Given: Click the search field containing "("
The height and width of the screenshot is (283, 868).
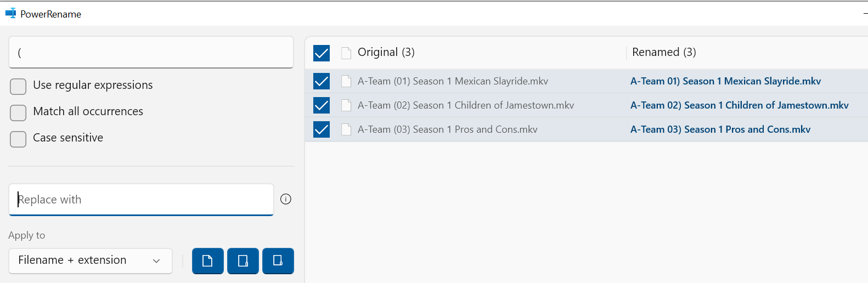Looking at the screenshot, I should pos(151,53).
